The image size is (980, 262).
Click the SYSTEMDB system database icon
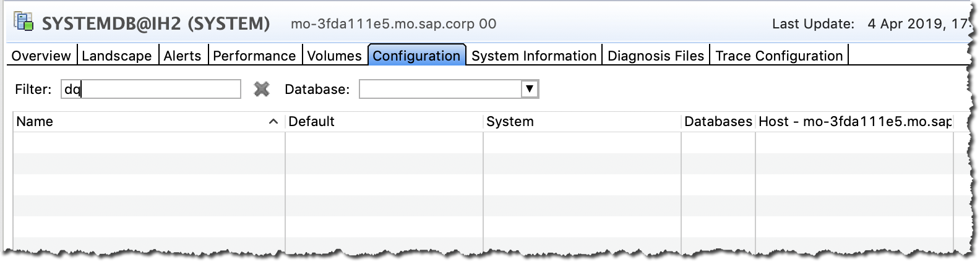coord(24,23)
